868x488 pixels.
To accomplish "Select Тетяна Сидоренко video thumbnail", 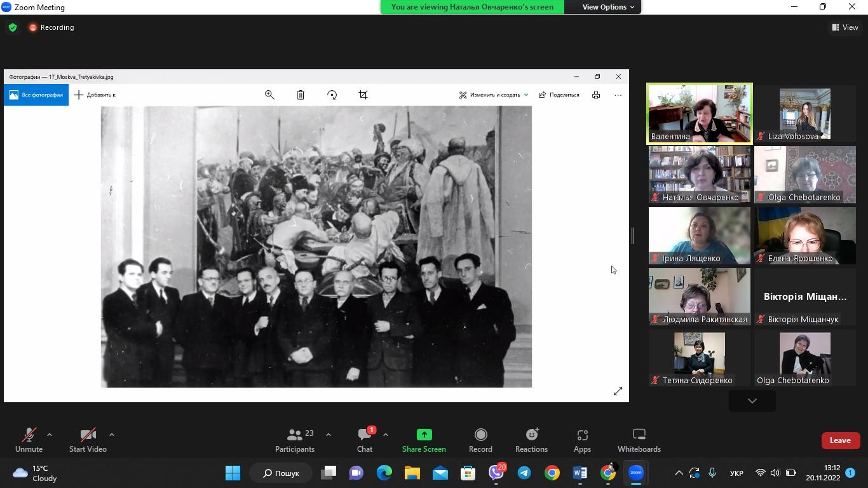I will 700,358.
